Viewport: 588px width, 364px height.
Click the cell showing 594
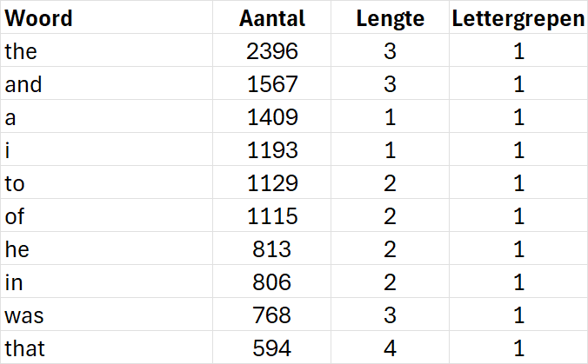click(x=272, y=347)
